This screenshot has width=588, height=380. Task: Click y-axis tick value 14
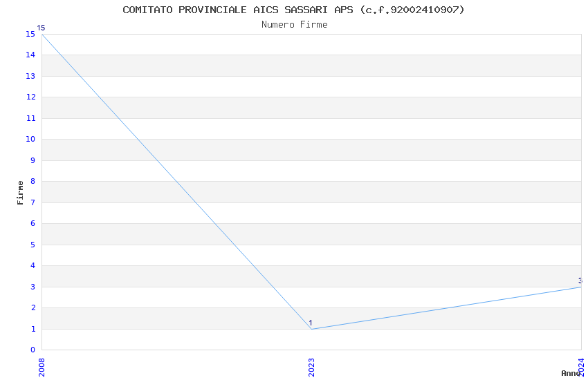30,55
